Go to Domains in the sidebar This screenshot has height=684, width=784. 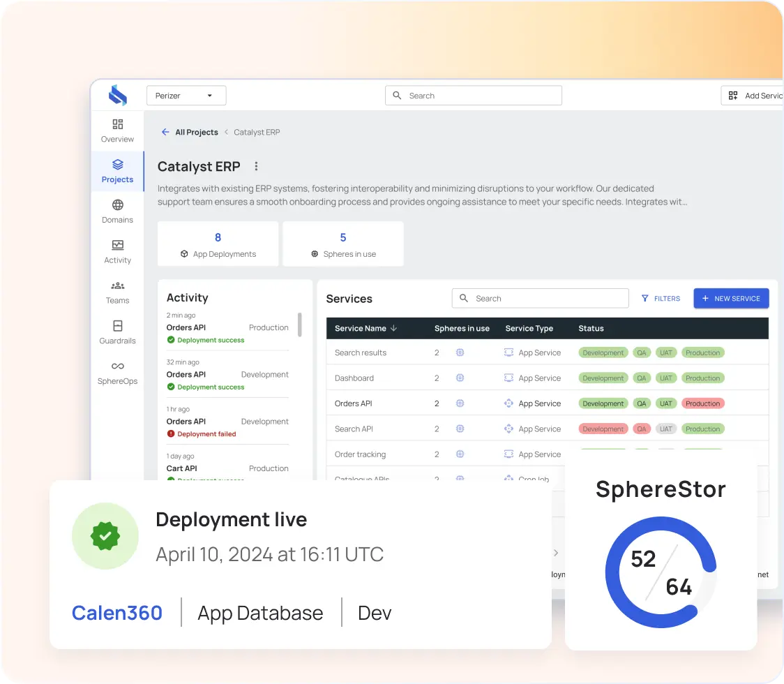[117, 211]
